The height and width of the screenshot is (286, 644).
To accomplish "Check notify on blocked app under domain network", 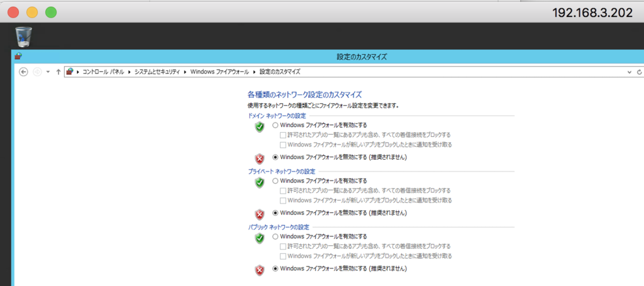I will coord(282,145).
